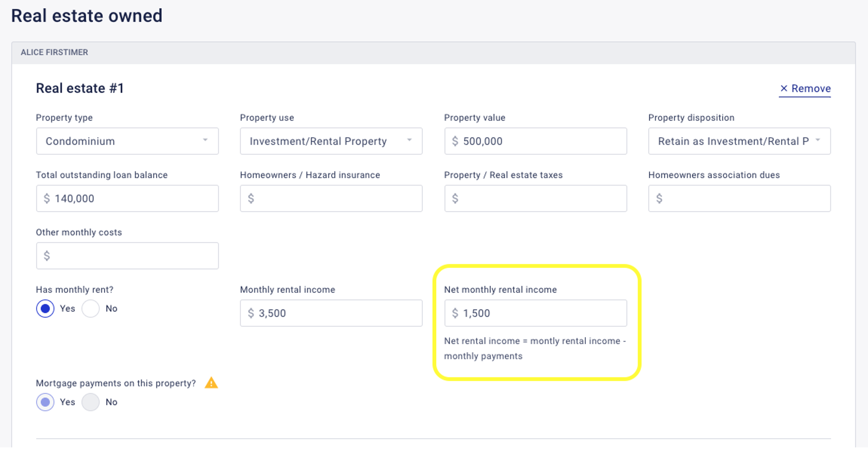Select Yes for Has monthly rent

(x=45, y=309)
